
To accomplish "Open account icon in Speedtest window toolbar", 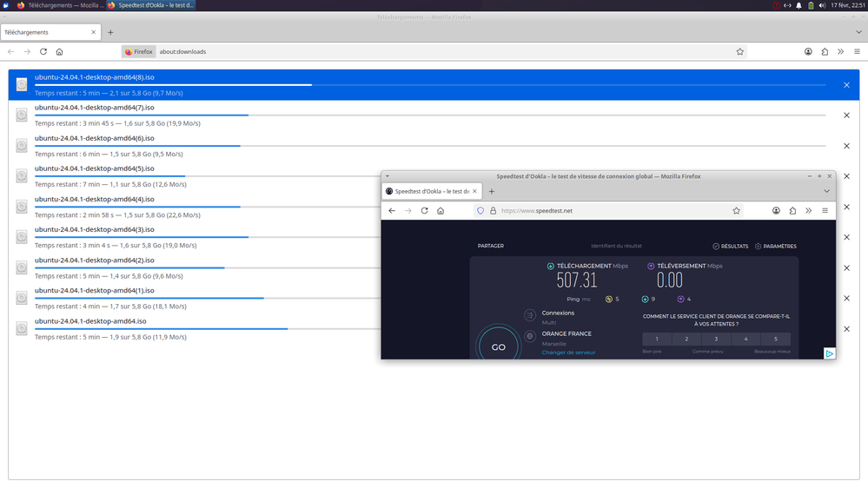I will pyautogui.click(x=776, y=211).
